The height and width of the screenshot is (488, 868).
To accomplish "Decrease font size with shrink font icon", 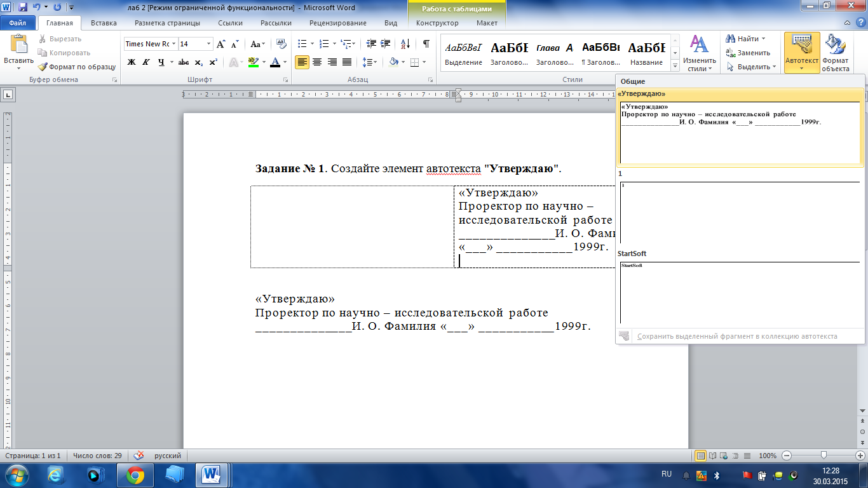I will (234, 44).
